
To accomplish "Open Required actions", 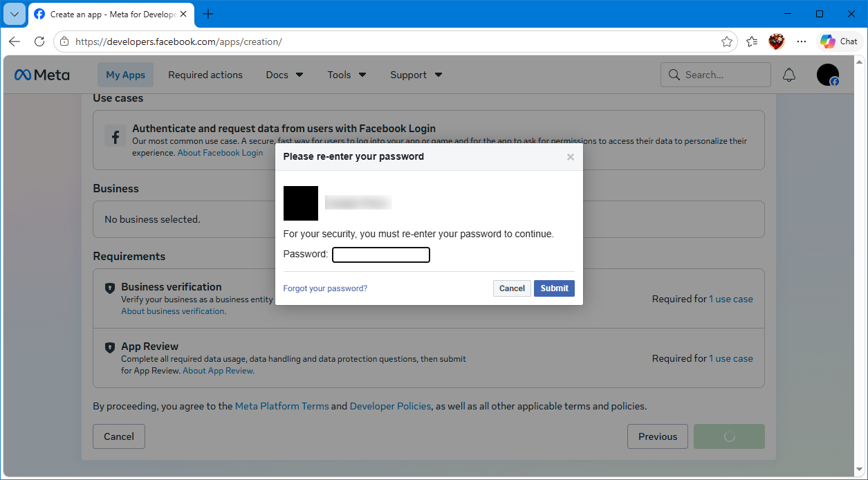I will [x=205, y=75].
